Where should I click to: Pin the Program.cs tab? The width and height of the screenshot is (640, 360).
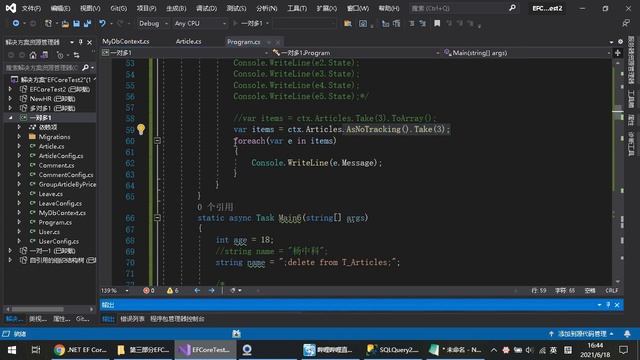point(269,42)
